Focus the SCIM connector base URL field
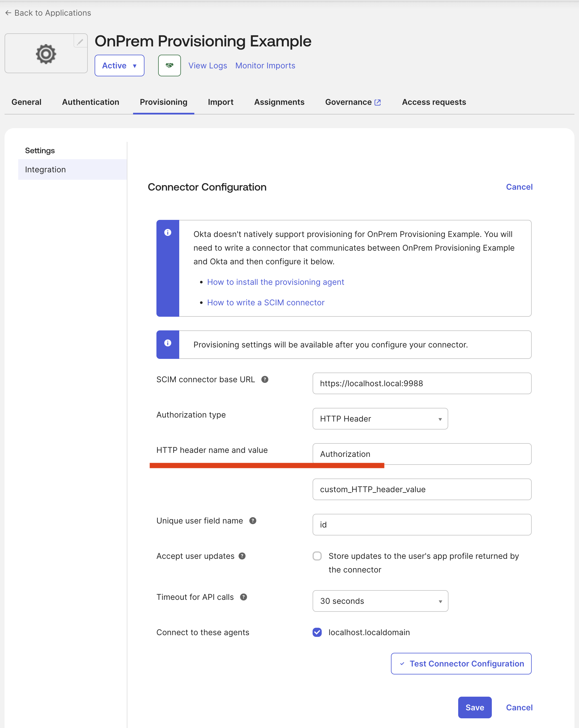Viewport: 579px width, 728px height. point(422,383)
